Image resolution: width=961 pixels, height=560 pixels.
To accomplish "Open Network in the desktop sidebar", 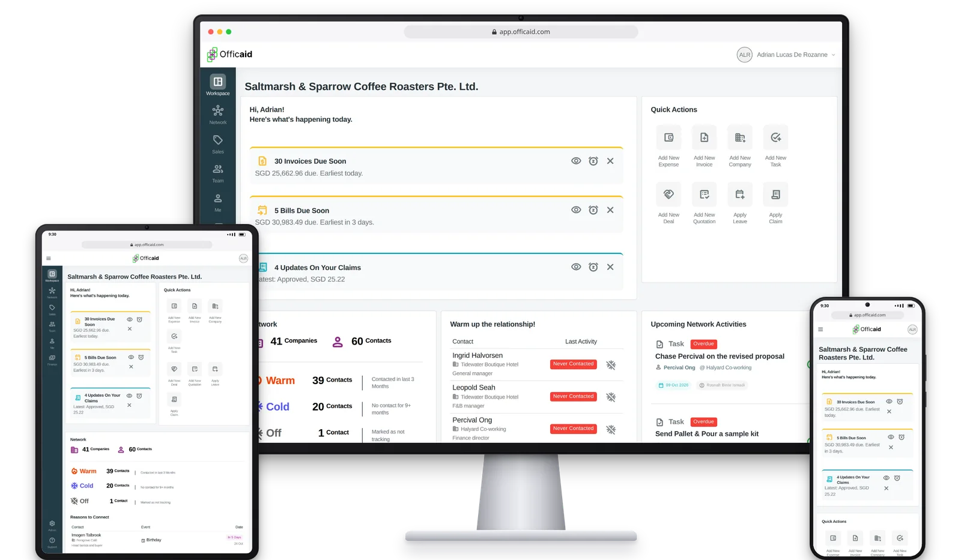I will tap(218, 114).
